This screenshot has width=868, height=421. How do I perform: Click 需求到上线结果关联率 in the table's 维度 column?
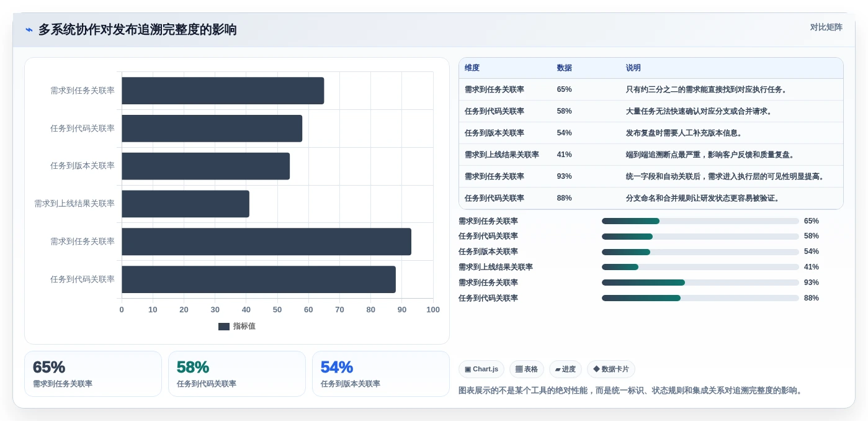coord(502,155)
